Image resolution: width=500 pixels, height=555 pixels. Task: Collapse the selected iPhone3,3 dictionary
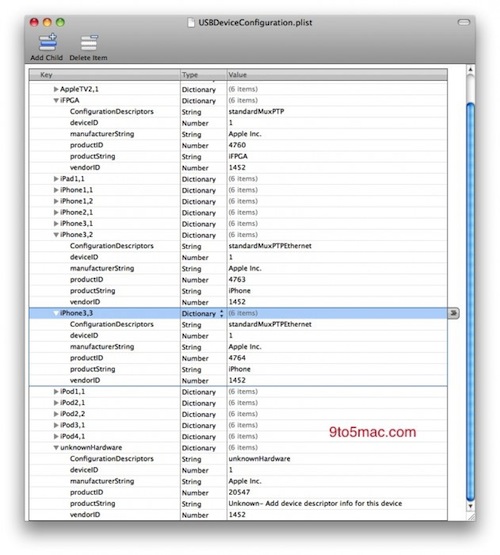pos(56,313)
